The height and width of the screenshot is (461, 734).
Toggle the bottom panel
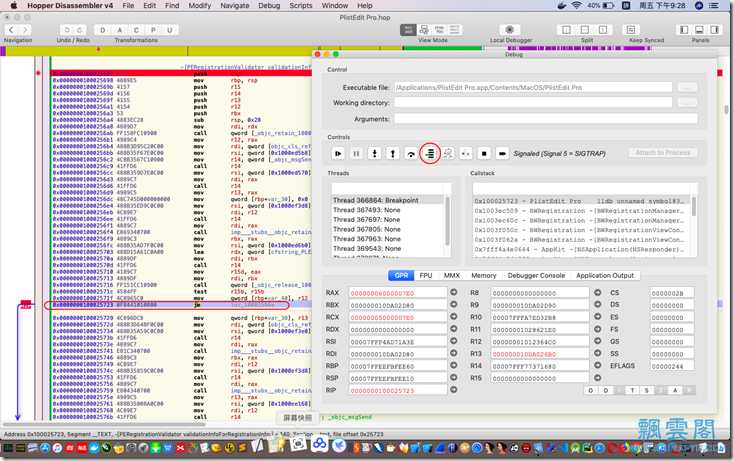pyautogui.click(x=699, y=29)
